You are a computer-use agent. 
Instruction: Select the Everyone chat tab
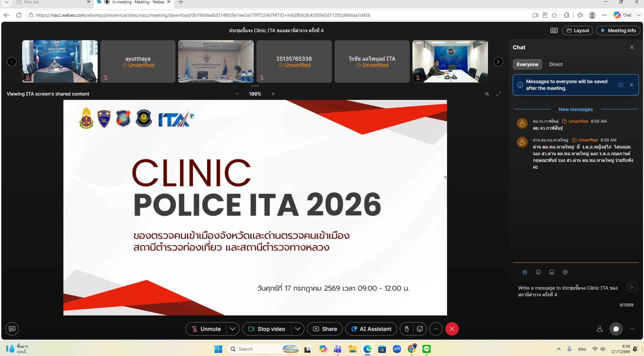[527, 64]
